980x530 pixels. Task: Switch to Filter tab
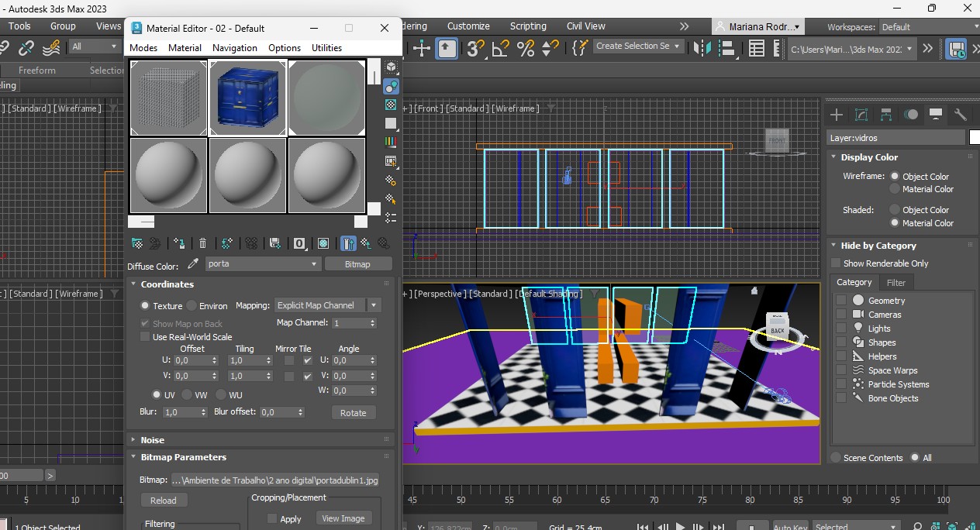click(895, 283)
